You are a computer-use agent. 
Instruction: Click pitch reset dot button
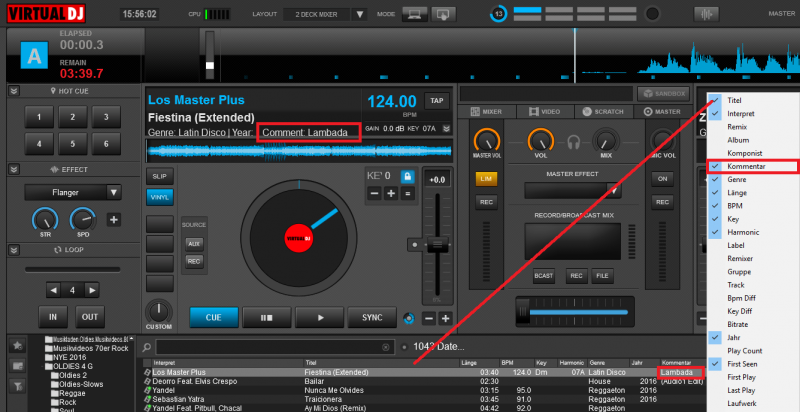414,245
